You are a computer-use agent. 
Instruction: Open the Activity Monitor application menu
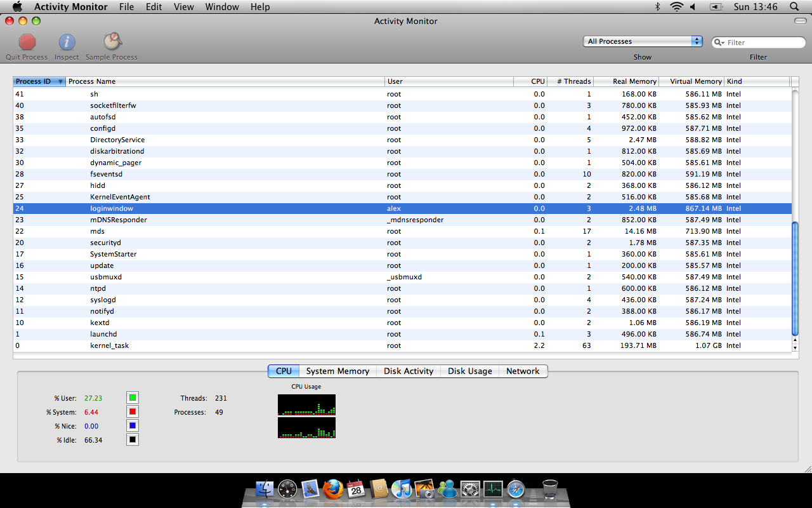(x=70, y=6)
